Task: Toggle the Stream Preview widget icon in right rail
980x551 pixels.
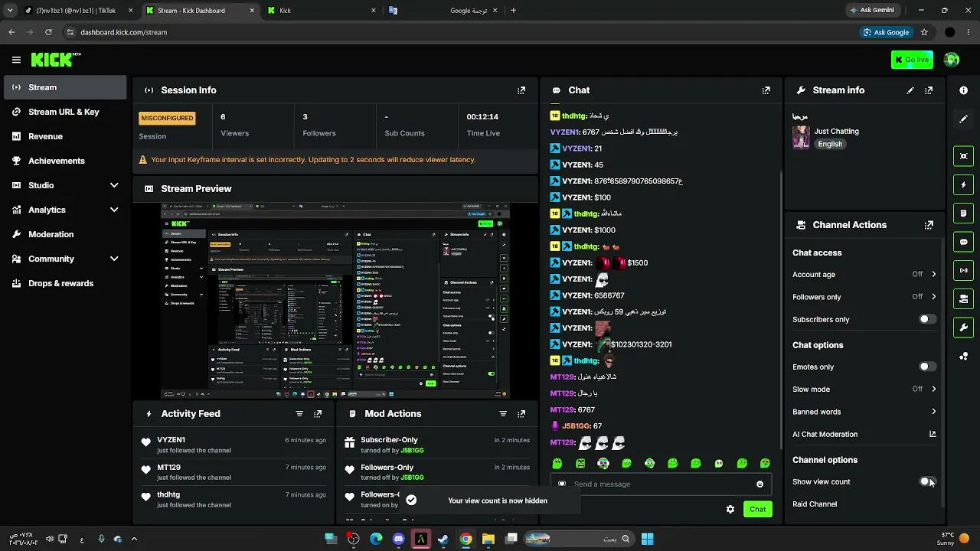Action: 963,156
